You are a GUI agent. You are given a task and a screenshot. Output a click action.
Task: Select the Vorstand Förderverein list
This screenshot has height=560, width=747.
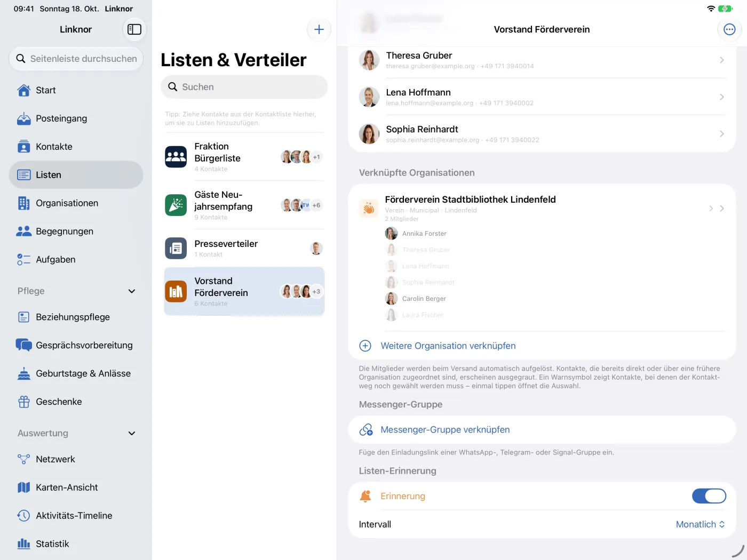point(244,291)
